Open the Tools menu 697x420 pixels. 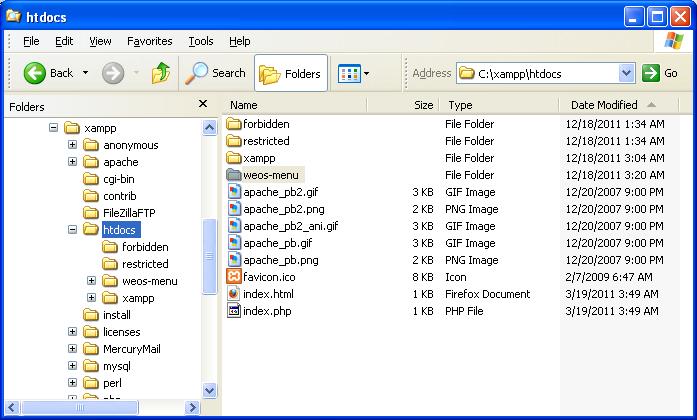(201, 41)
